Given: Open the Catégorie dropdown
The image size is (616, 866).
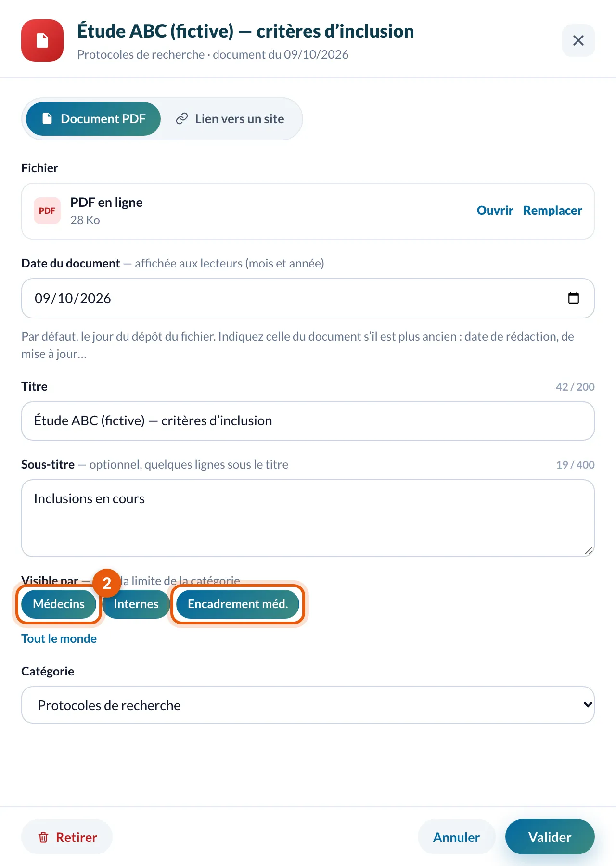Looking at the screenshot, I should click(308, 705).
